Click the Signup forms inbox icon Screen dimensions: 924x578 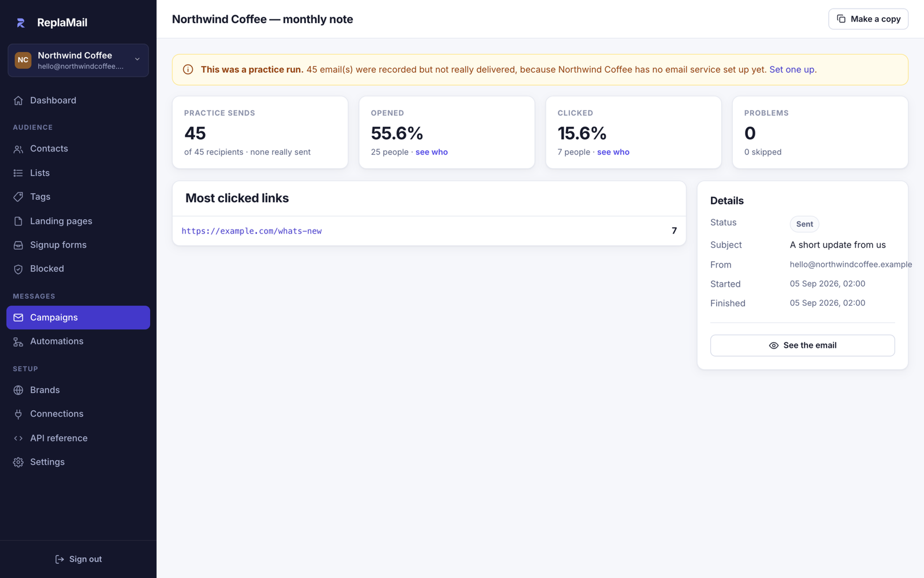tap(18, 245)
